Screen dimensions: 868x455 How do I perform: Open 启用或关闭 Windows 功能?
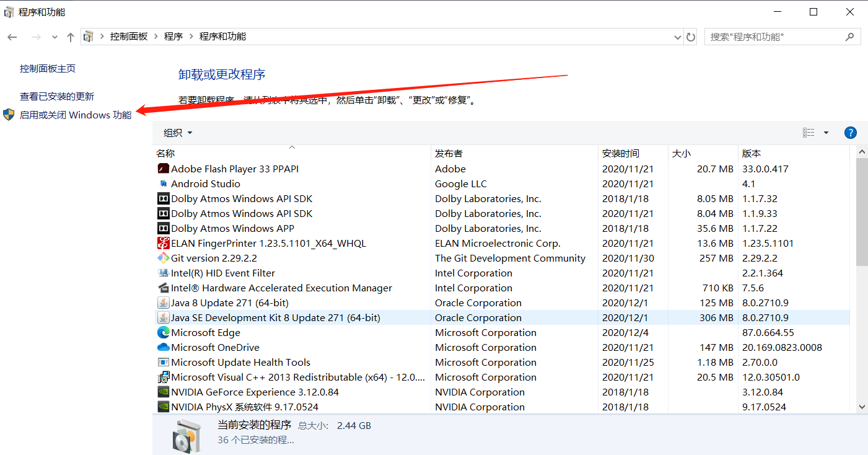pyautogui.click(x=76, y=115)
